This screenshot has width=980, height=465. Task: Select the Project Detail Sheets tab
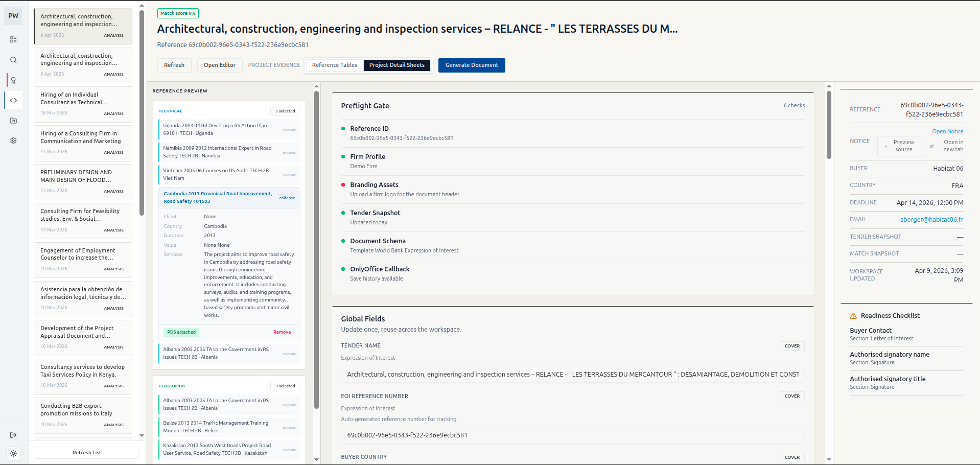(x=396, y=65)
